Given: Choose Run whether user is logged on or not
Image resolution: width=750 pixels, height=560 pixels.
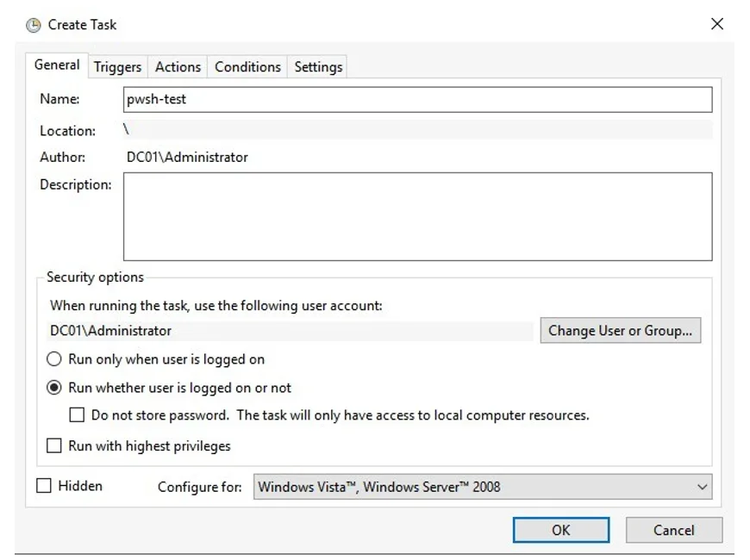Looking at the screenshot, I should pos(54,388).
